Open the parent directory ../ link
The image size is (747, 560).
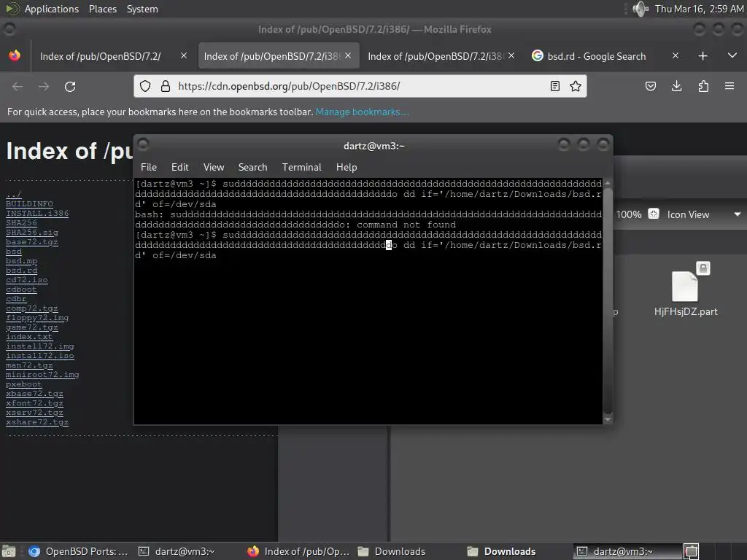coord(13,194)
